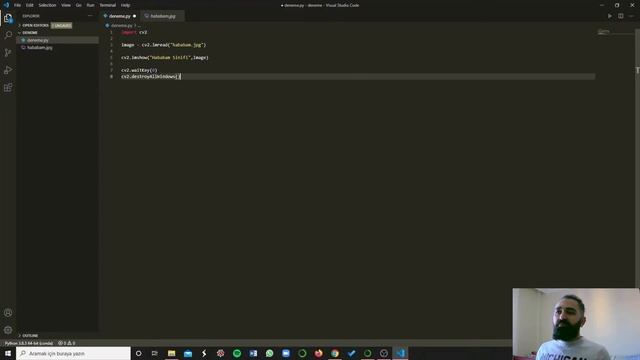The width and height of the screenshot is (640, 360).
Task: Open editor More Actions ellipsis
Action: pos(631,16)
